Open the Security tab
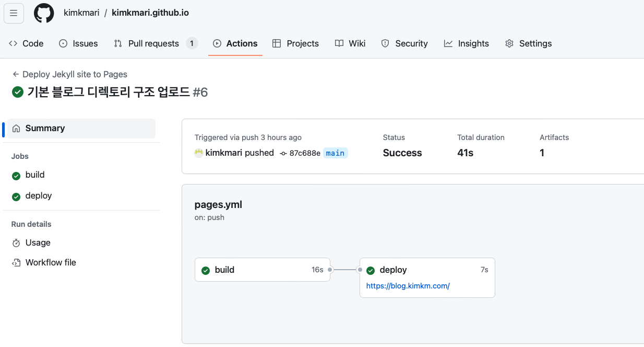 [404, 43]
